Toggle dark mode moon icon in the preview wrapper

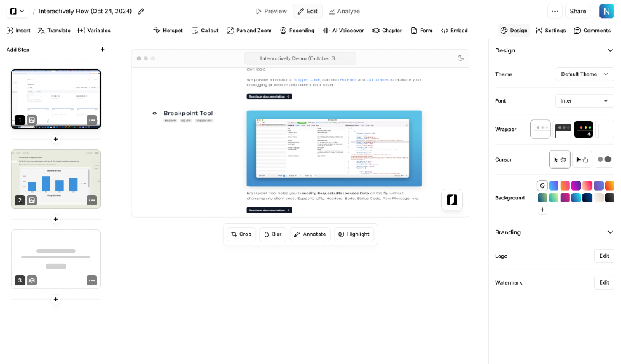(x=460, y=58)
